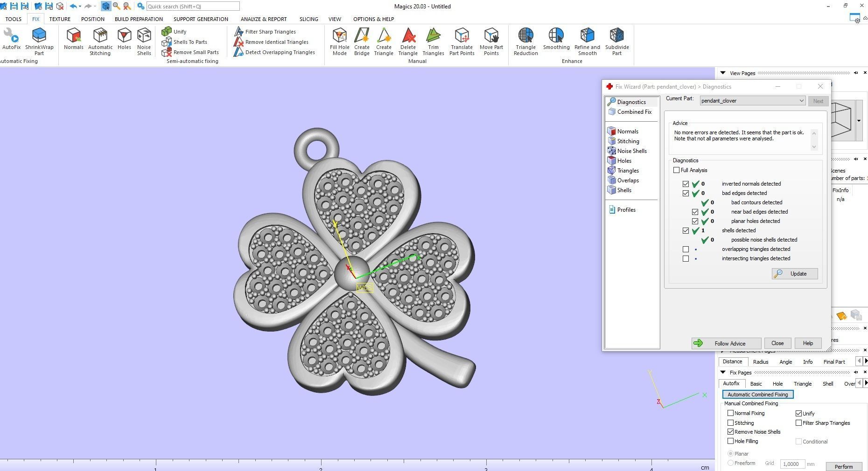Select the Freeform radio button
The height and width of the screenshot is (471, 868).
pyautogui.click(x=730, y=463)
